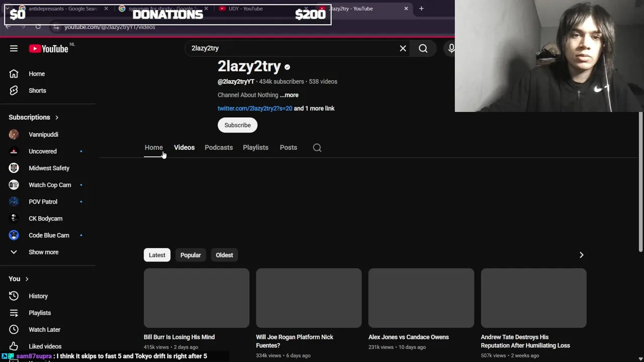Open the 'and 1 more link' text
The image size is (644, 362).
(314, 109)
